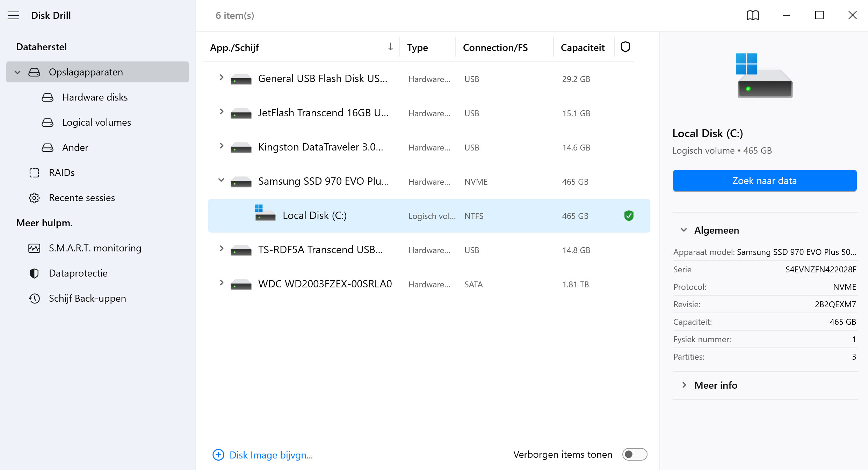
Task: Click serial number S4EVNZFN422028F
Action: [x=821, y=270]
